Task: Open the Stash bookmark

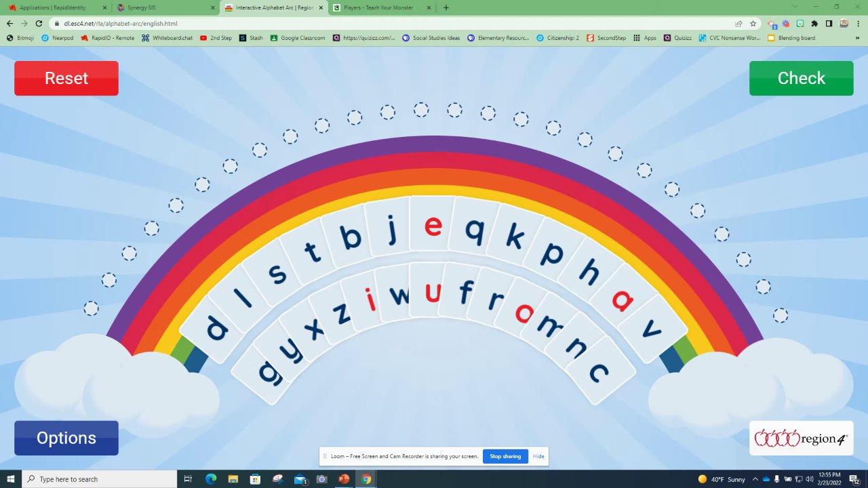Action: click(251, 38)
